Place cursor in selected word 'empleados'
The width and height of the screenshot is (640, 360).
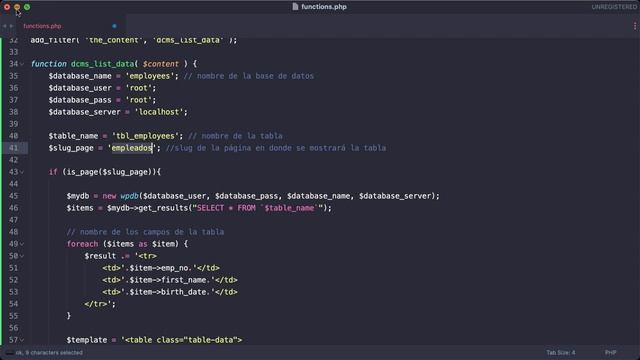tap(132, 148)
